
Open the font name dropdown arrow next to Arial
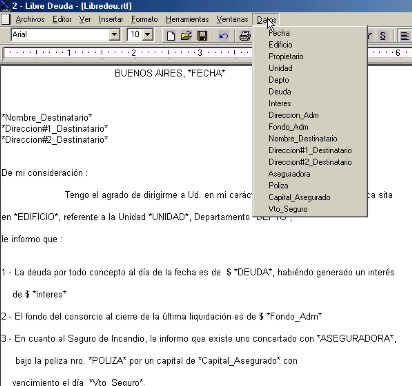click(x=114, y=35)
